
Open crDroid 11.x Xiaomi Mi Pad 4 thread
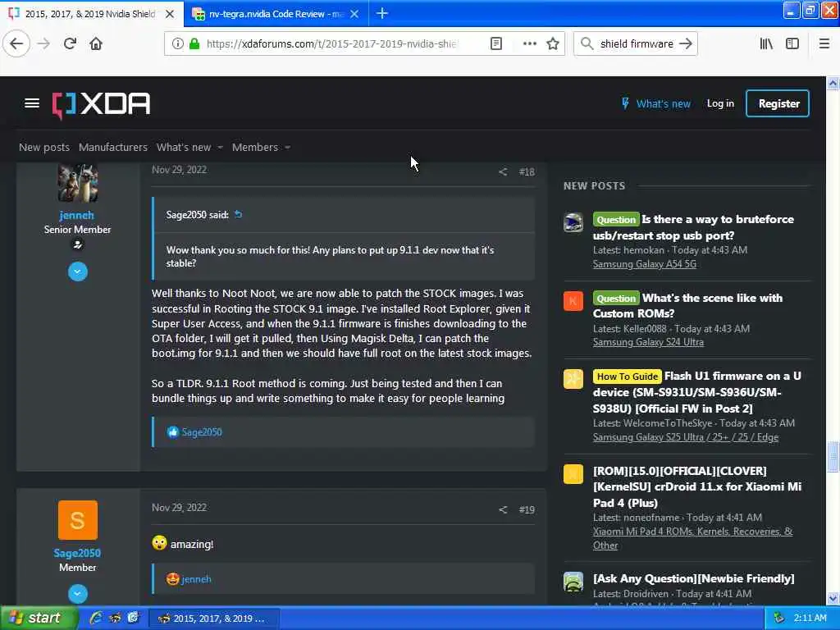(697, 486)
